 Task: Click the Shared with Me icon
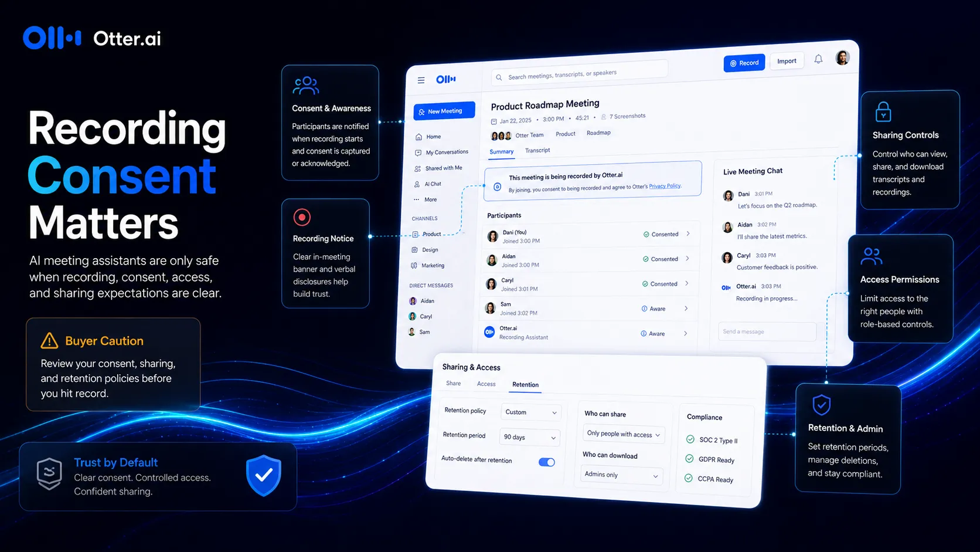417,168
